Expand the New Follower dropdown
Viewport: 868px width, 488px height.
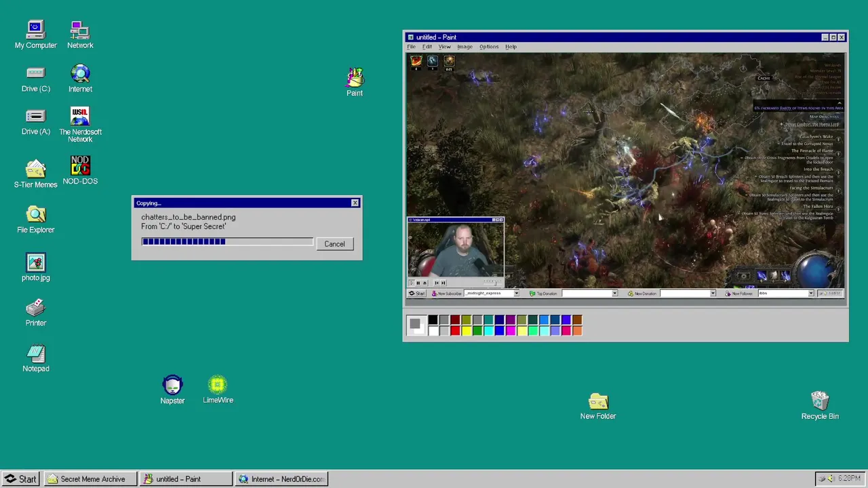tap(810, 293)
